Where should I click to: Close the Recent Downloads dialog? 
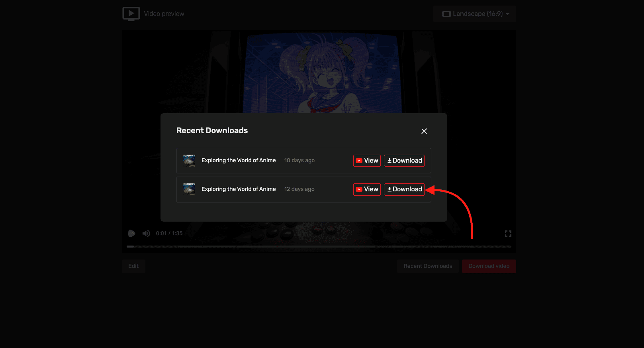424,131
